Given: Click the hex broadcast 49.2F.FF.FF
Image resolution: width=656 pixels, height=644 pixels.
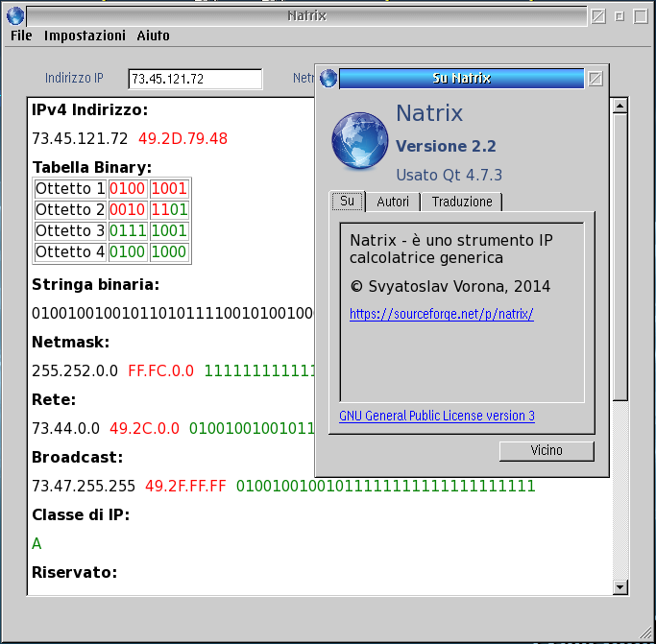Looking at the screenshot, I should (x=185, y=487).
